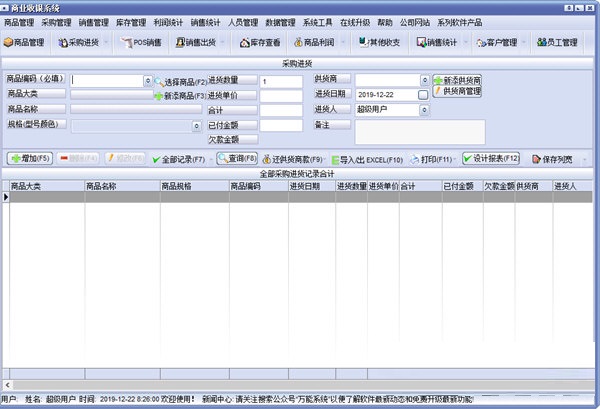Expand the 商品编码 dropdown arrow
Viewport: 600px width, 409px height.
[x=148, y=81]
